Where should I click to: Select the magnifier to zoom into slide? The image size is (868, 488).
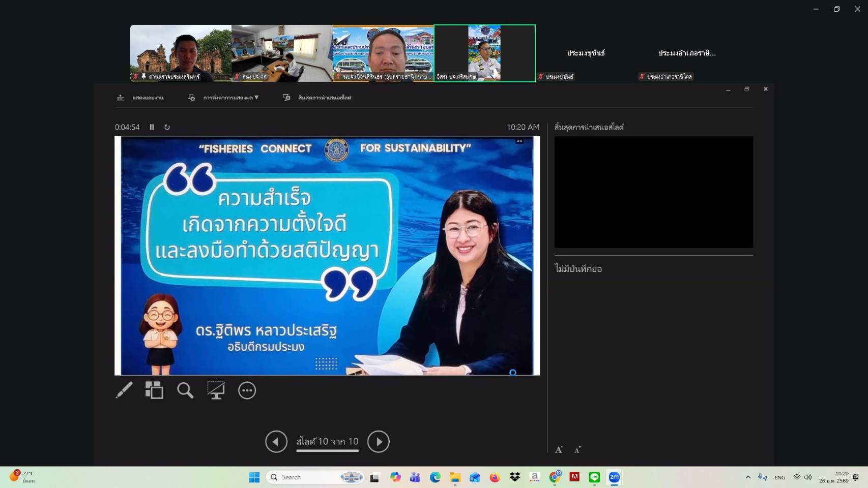[x=185, y=390]
